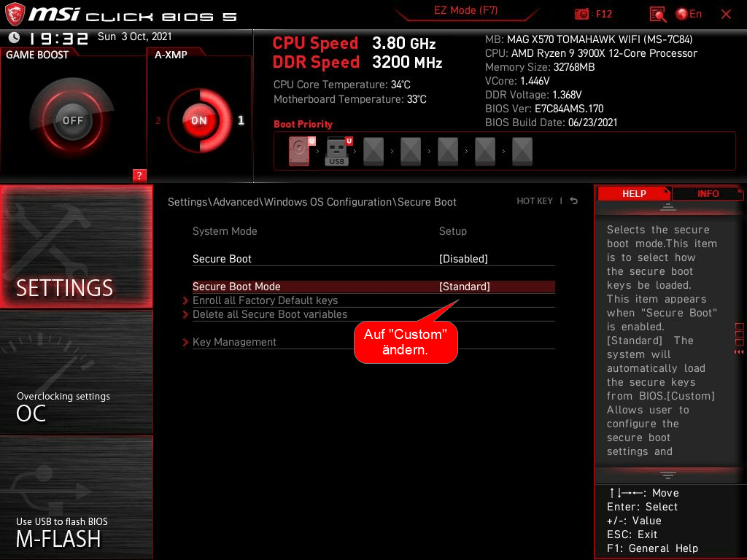Viewport: 747px width, 560px height.
Task: Toggle the A-XMP ON button
Action: click(199, 120)
